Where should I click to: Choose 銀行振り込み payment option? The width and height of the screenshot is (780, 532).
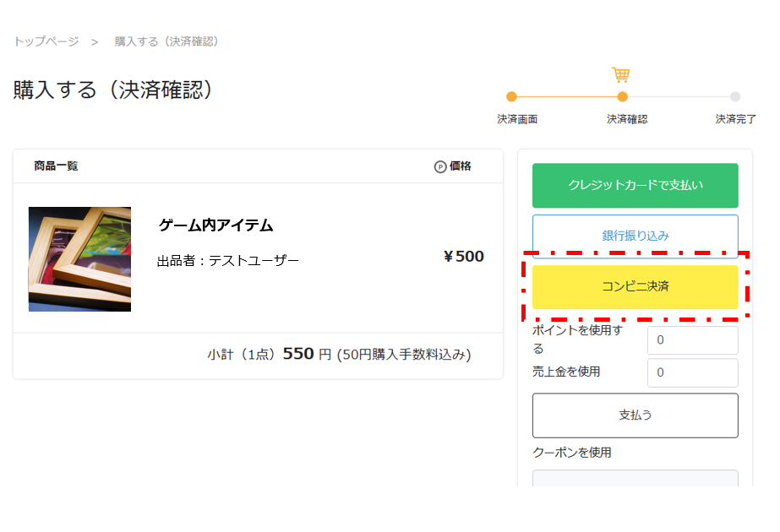pyautogui.click(x=635, y=236)
